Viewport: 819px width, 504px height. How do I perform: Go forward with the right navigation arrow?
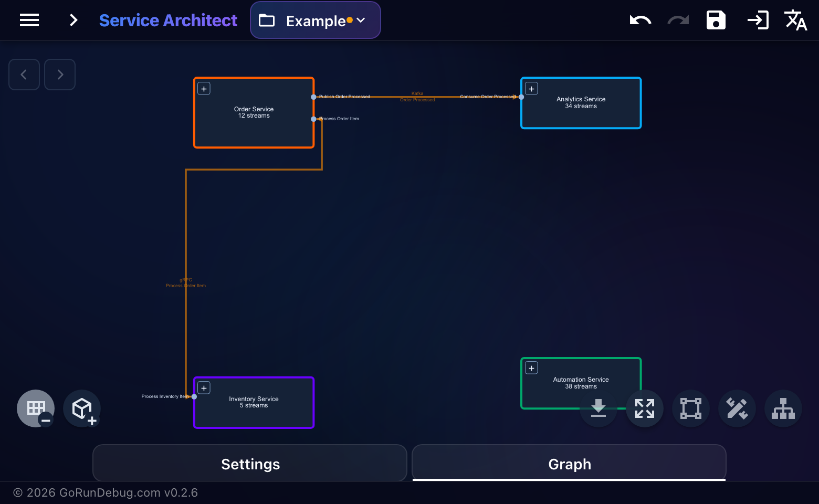click(x=60, y=75)
